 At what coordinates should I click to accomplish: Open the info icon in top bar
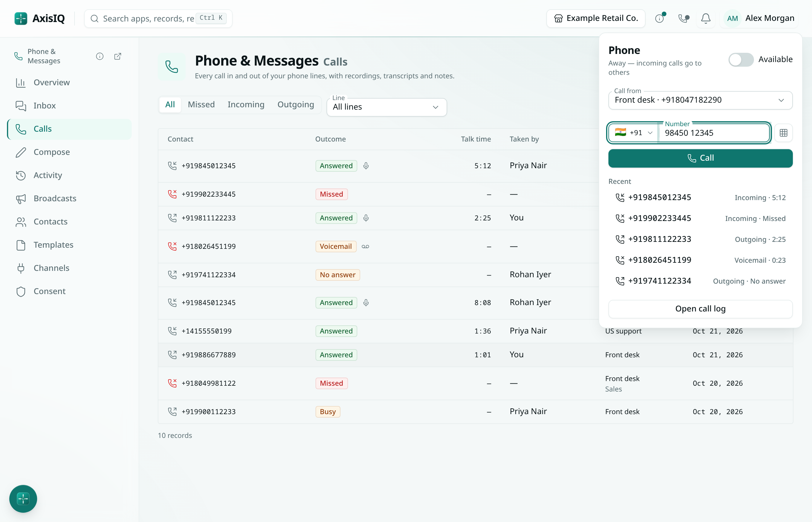pos(659,18)
